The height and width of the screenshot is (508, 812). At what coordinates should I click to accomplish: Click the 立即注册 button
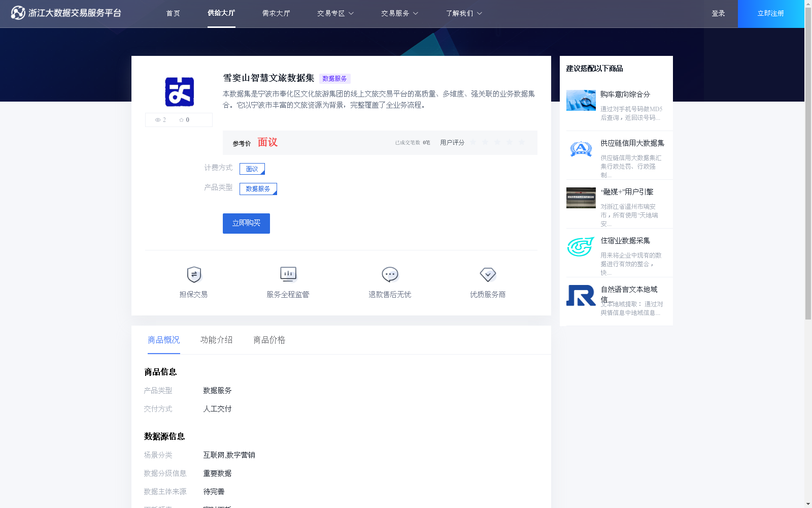pos(771,14)
